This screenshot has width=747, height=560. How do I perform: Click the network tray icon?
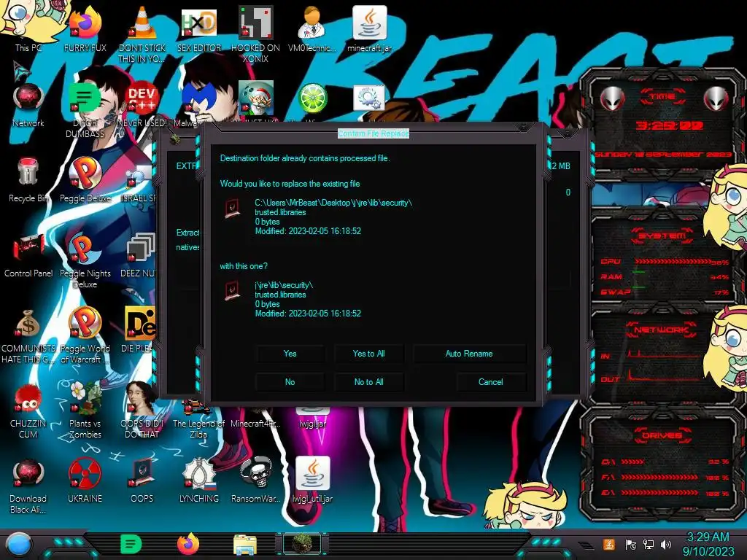649,544
